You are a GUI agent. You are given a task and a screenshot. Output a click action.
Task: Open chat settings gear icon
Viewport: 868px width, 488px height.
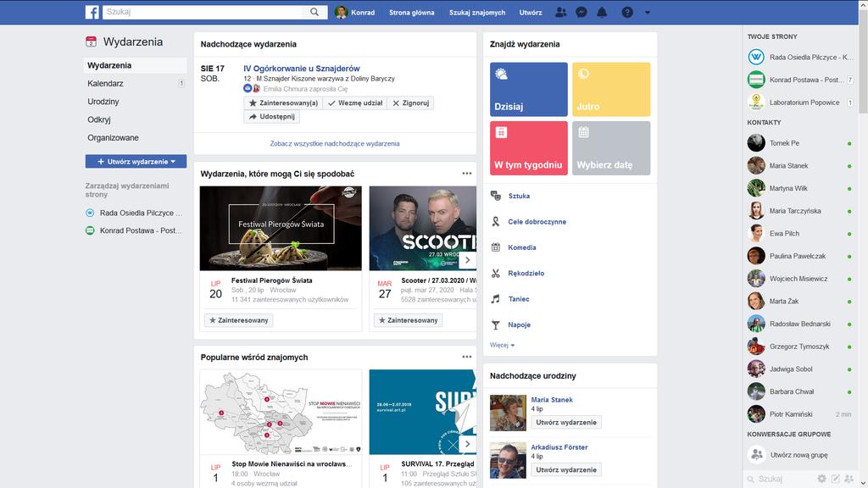click(821, 479)
